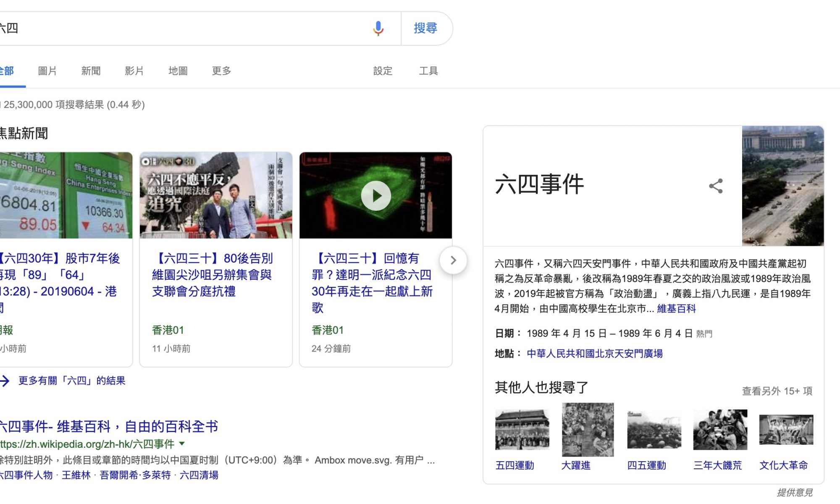Viewport: 840px width, 504px height.
Task: Open the 五四運動 thumbnail
Action: point(522,430)
